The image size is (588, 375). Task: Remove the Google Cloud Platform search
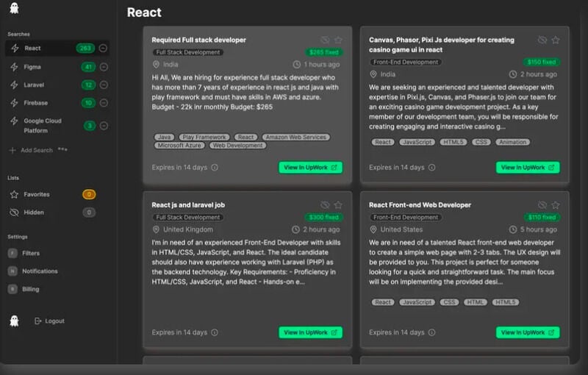[104, 126]
